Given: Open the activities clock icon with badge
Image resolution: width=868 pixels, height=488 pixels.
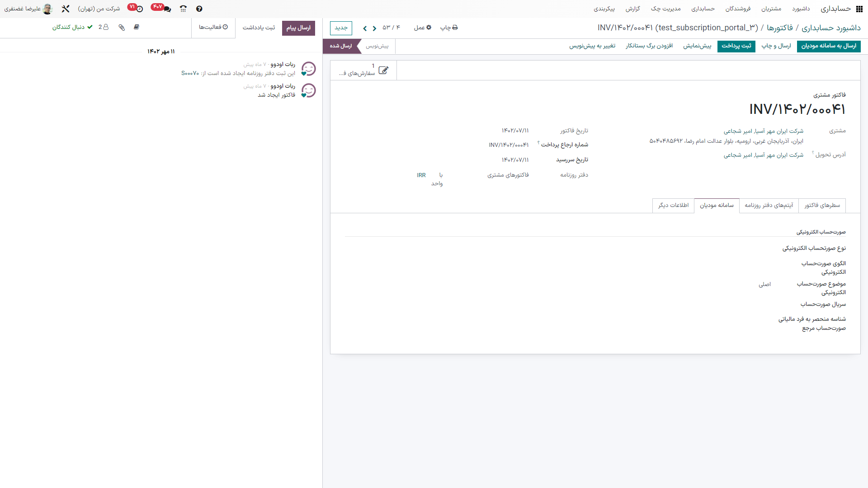Looking at the screenshot, I should click(139, 9).
